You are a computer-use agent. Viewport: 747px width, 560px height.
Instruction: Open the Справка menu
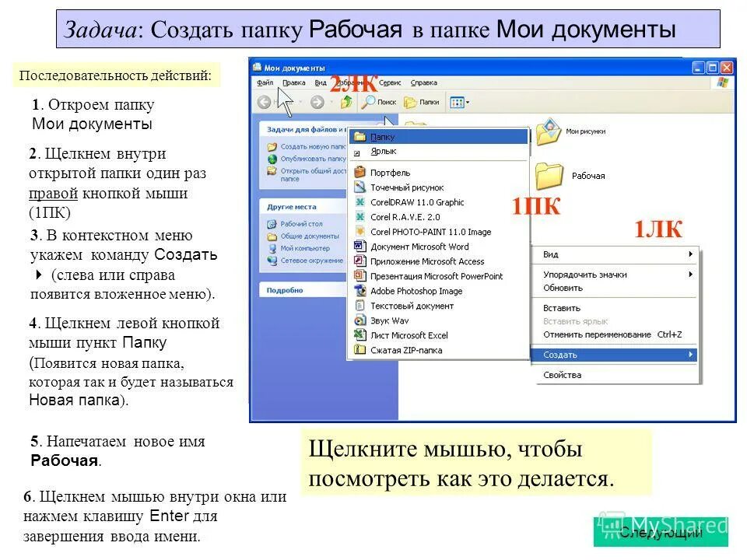(x=423, y=82)
